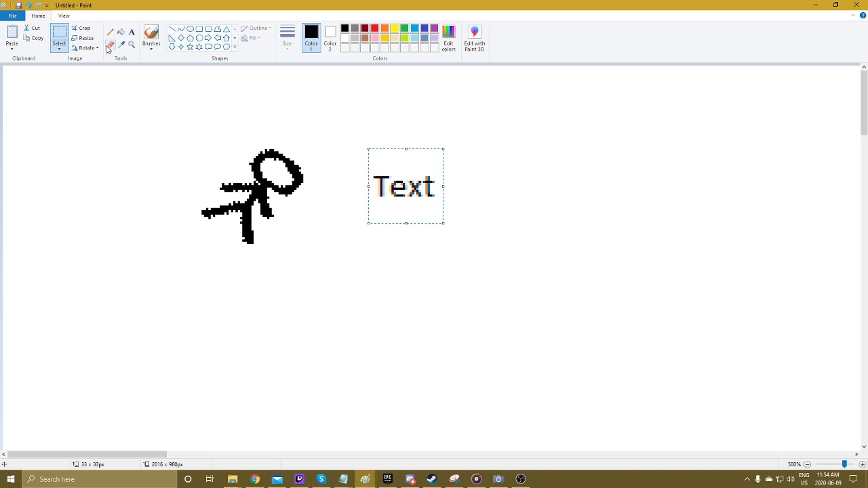This screenshot has width=868, height=488.
Task: Click the rectangular Select tool icon
Action: click(59, 32)
